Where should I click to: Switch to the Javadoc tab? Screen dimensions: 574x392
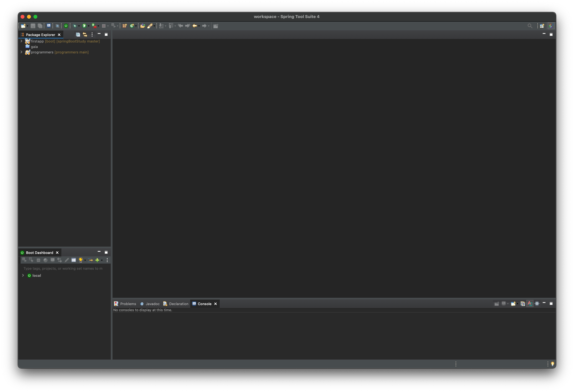150,304
